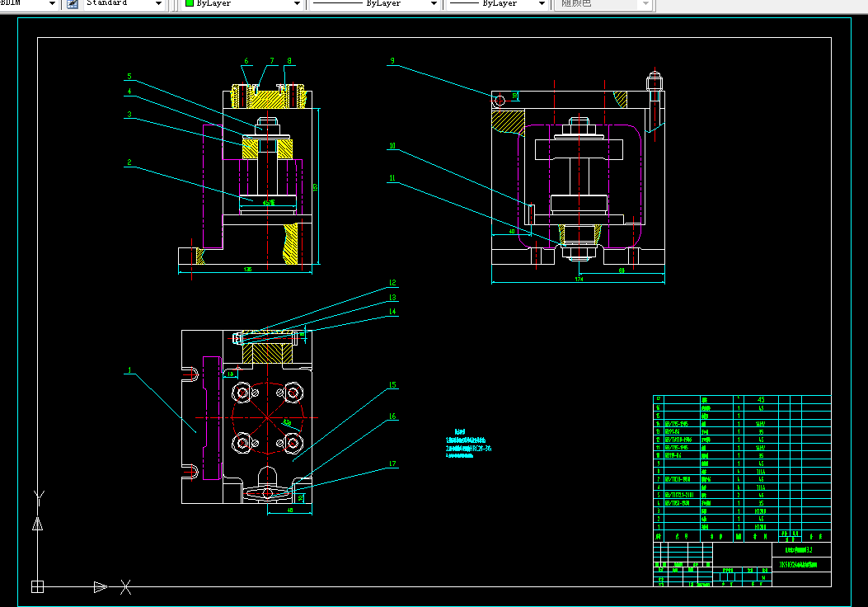Viewport: 868px width, 607px height.
Task: Select part balloon number 17 label
Action: [392, 463]
